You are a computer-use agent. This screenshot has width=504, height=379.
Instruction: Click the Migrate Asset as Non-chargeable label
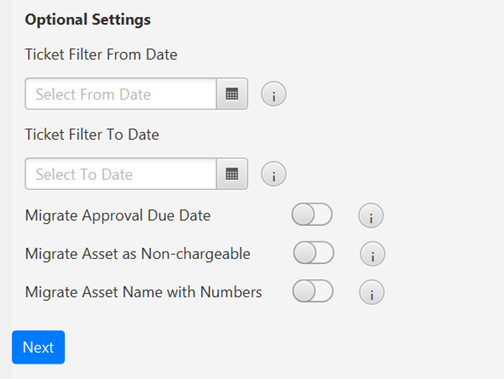137,254
